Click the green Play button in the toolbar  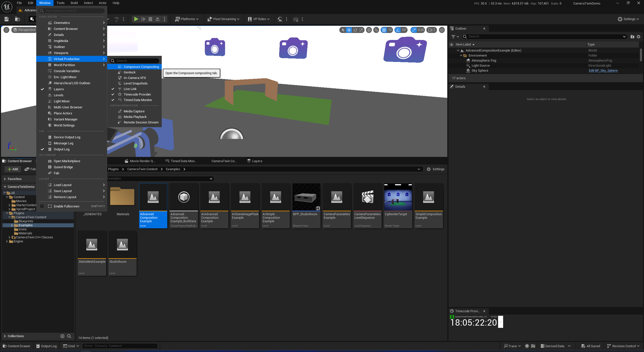[136, 19]
